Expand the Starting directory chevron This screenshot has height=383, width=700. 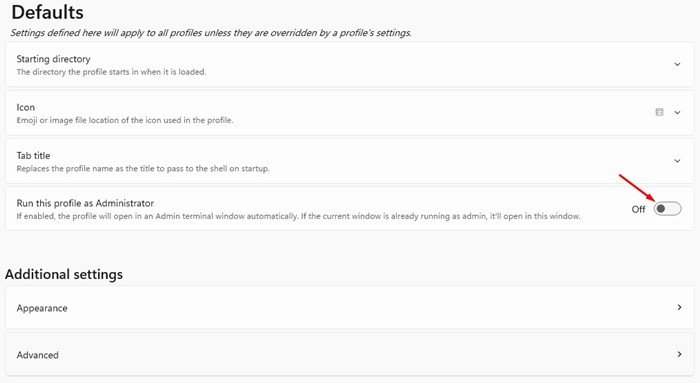click(x=677, y=64)
